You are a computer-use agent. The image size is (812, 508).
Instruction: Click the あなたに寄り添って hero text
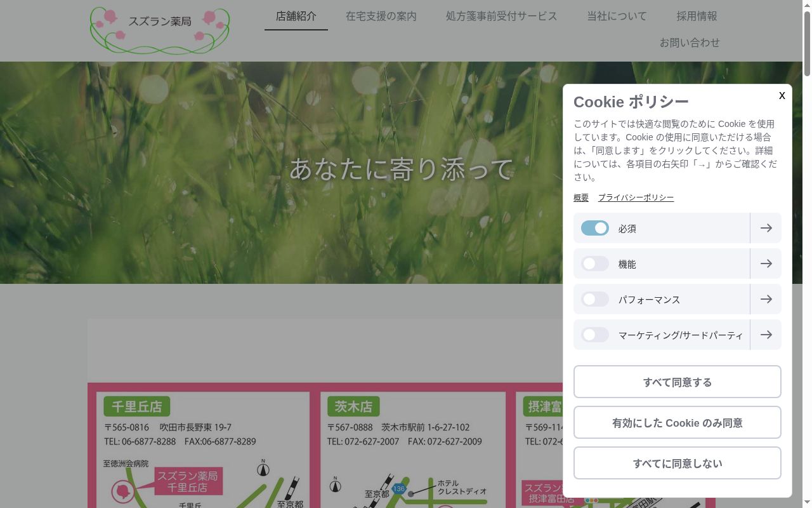tap(402, 169)
